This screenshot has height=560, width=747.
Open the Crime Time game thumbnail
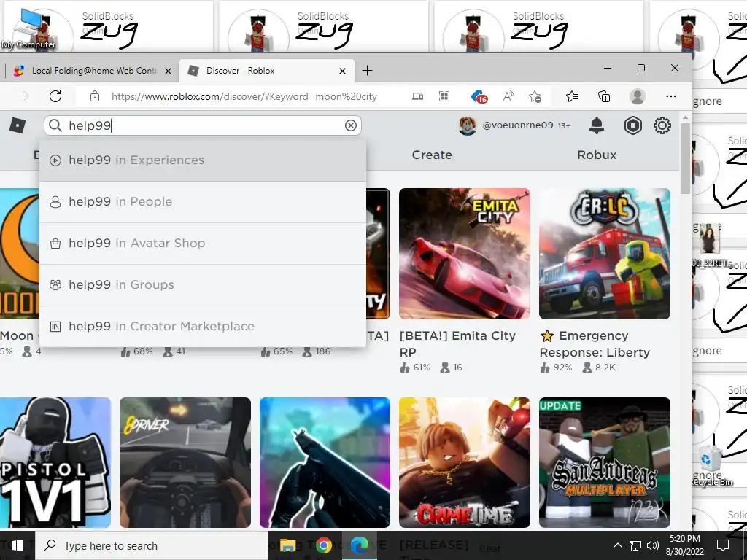click(x=465, y=462)
